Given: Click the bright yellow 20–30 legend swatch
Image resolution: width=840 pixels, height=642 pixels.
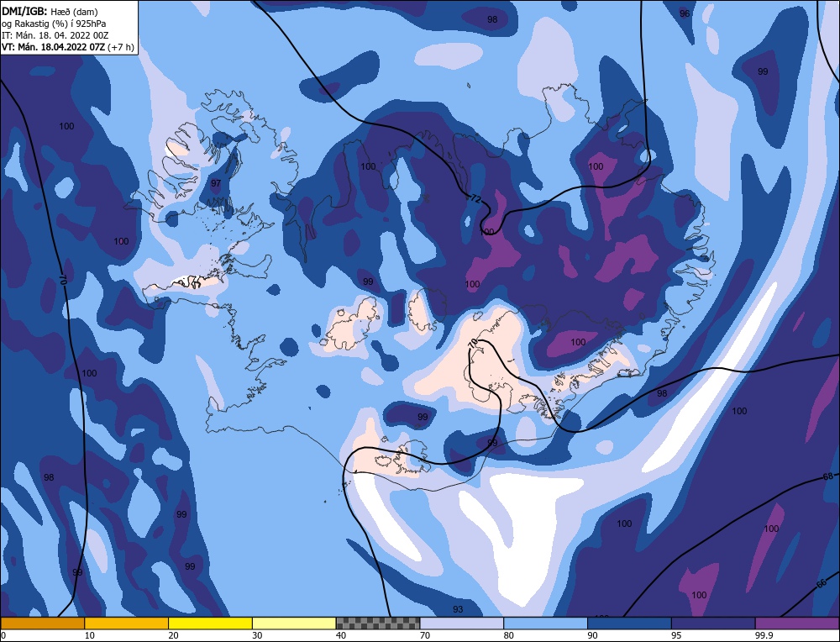Looking at the screenshot, I should [210, 623].
